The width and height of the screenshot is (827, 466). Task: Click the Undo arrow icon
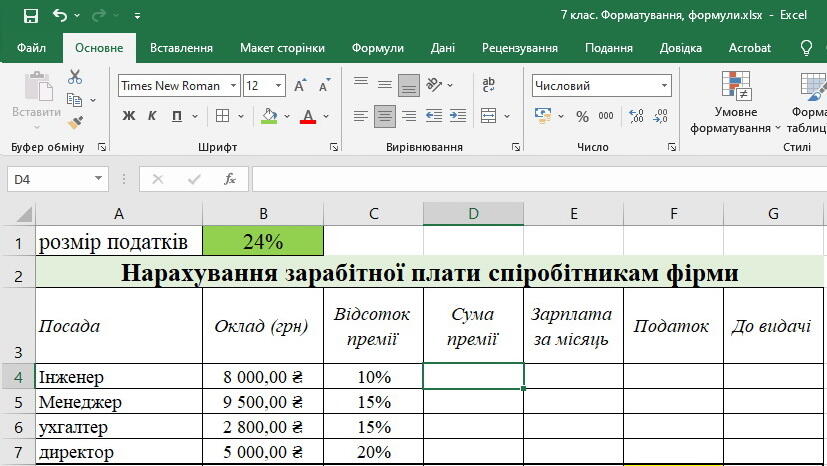pyautogui.click(x=60, y=16)
